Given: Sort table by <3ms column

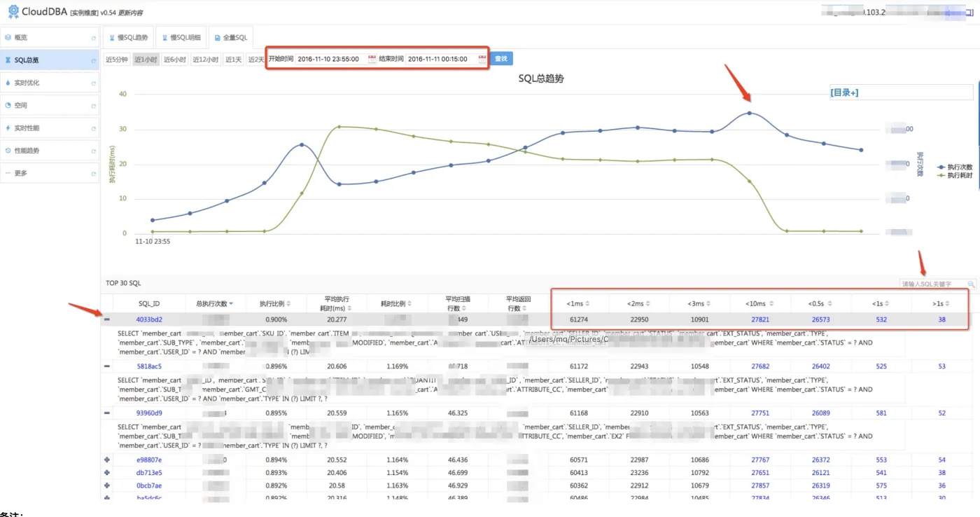Looking at the screenshot, I should pos(709,303).
